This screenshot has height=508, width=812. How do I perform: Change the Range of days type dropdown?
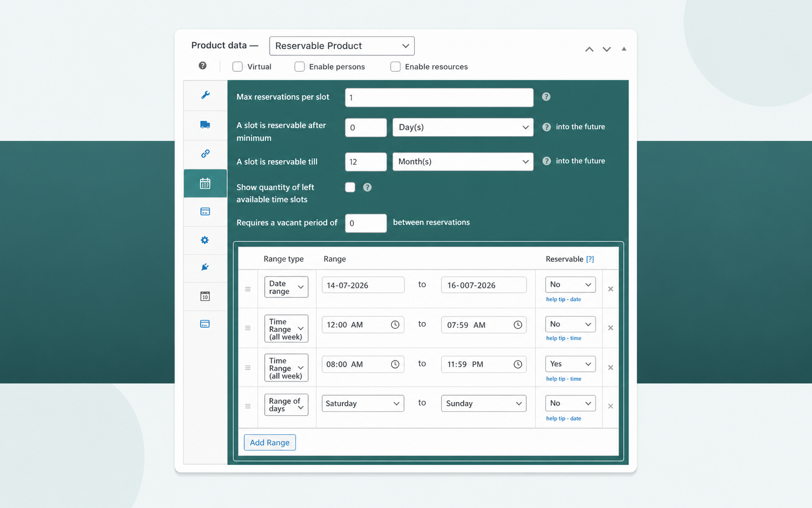286,405
